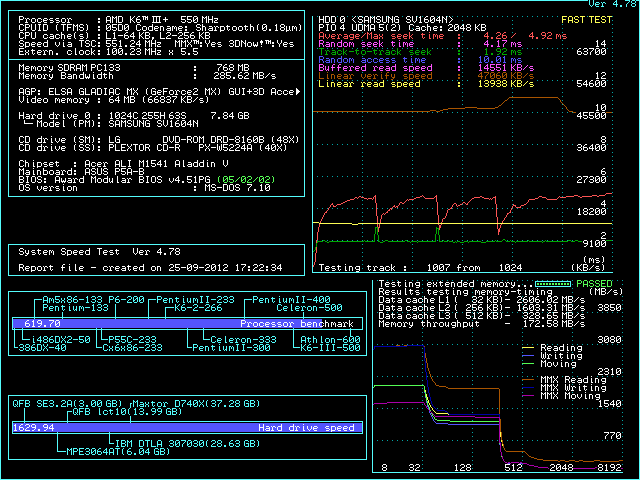Click the extended memory test progress bar
This screenshot has height=480, width=640.
coord(553,284)
